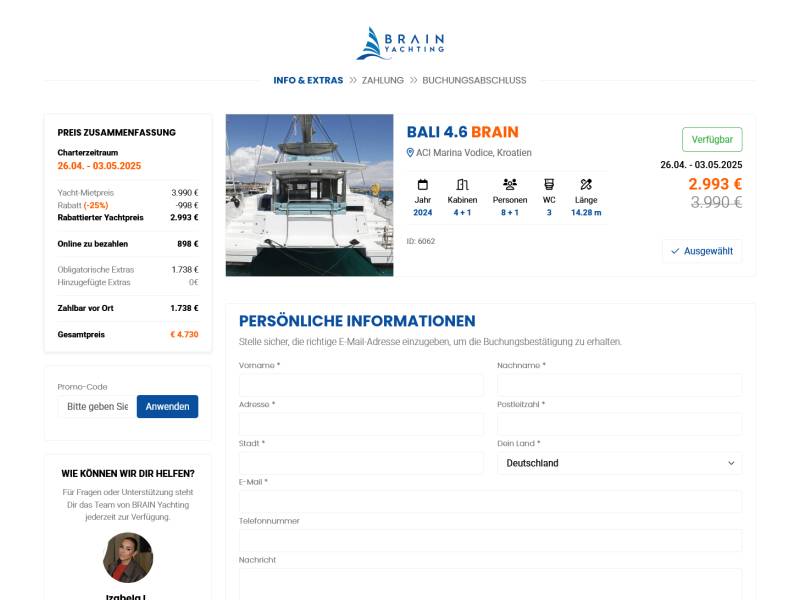Click the toilet icon above WC

pyautogui.click(x=549, y=184)
